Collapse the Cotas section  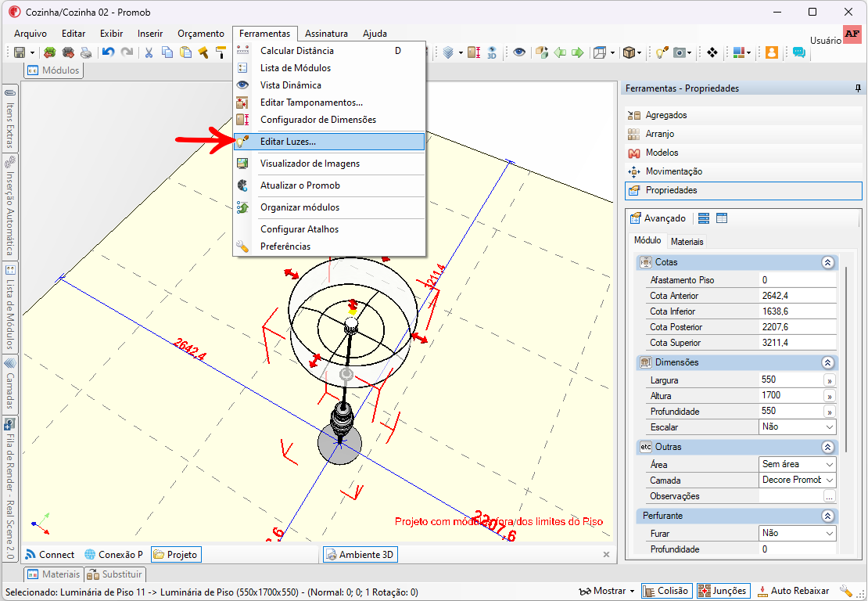click(x=827, y=263)
